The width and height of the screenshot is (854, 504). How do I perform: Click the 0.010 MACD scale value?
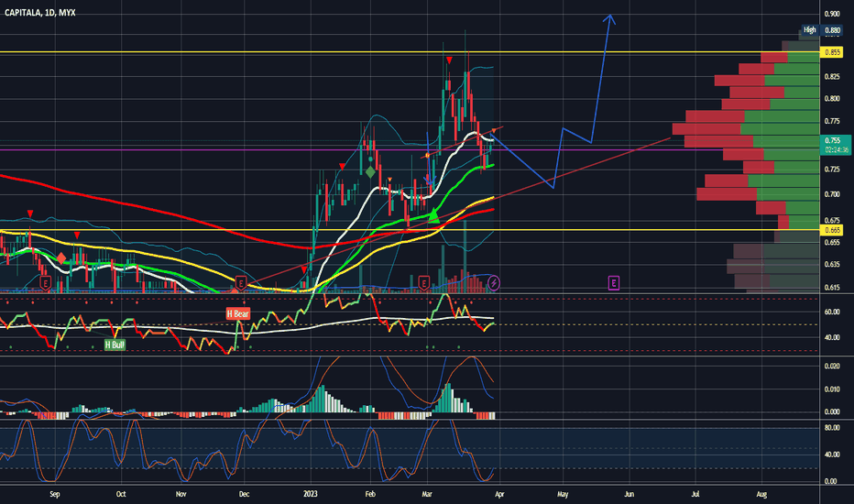click(832, 389)
